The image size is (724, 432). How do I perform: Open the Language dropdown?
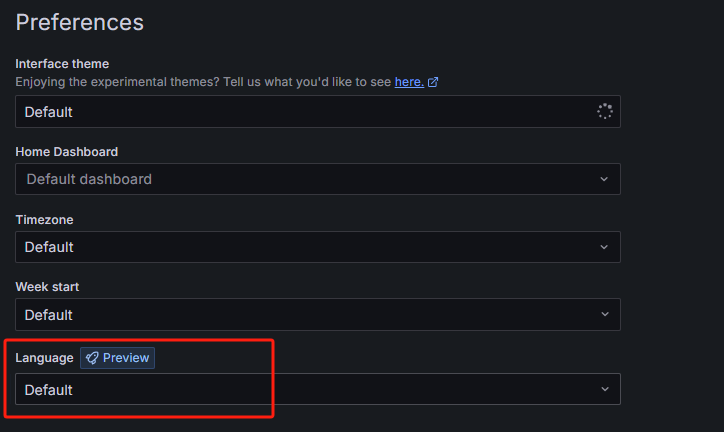pyautogui.click(x=300, y=389)
